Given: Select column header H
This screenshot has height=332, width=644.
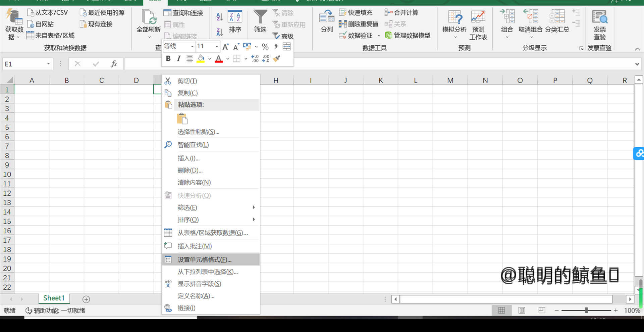Looking at the screenshot, I should tap(276, 80).
